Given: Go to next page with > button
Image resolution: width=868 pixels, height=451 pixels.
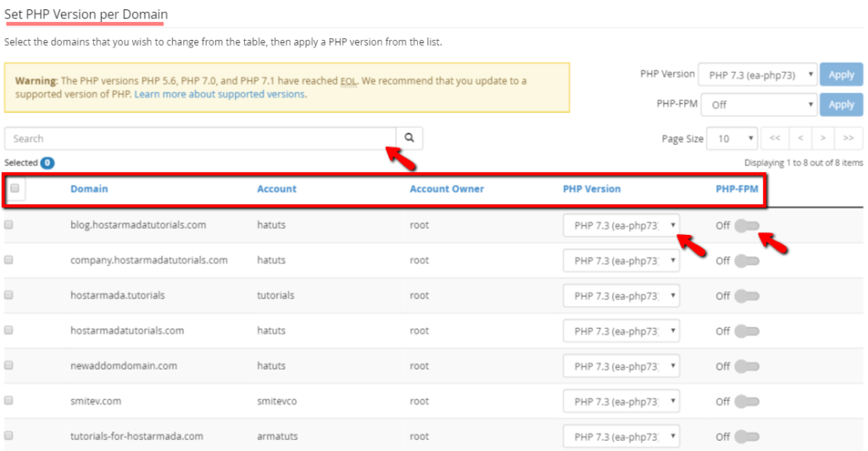Looking at the screenshot, I should pyautogui.click(x=823, y=138).
